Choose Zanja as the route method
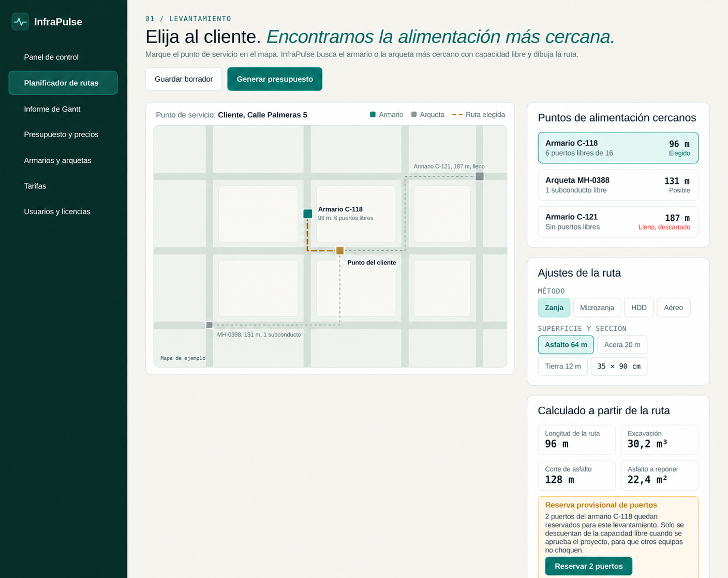 tap(554, 308)
